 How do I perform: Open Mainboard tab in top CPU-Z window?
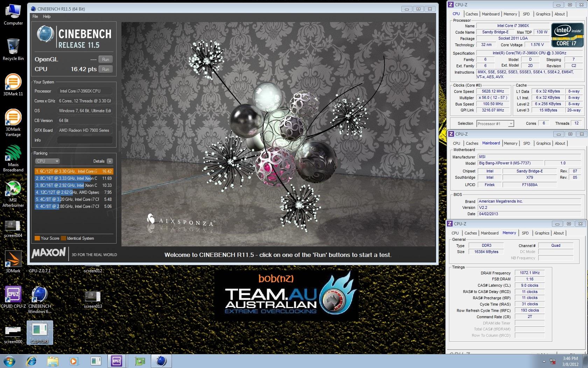pyautogui.click(x=491, y=14)
